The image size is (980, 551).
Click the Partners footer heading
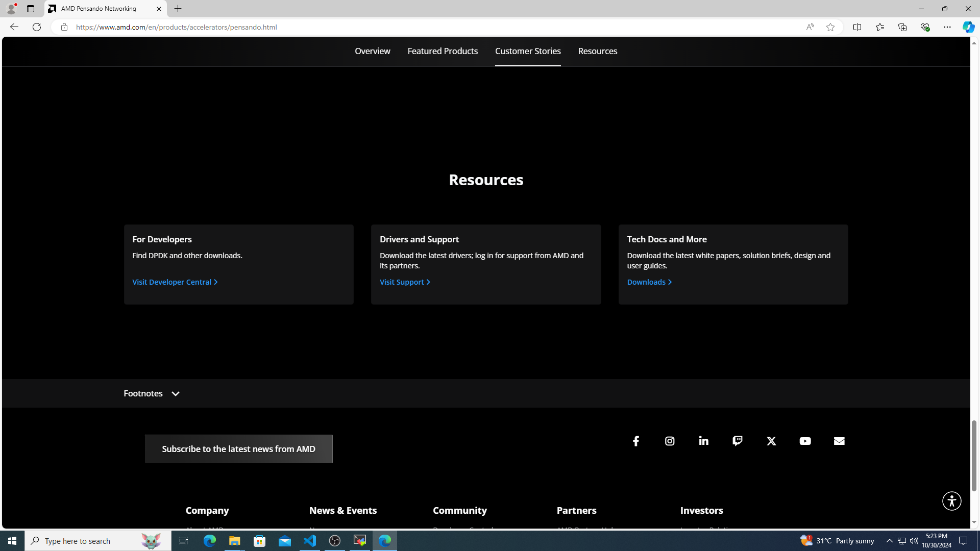(576, 510)
